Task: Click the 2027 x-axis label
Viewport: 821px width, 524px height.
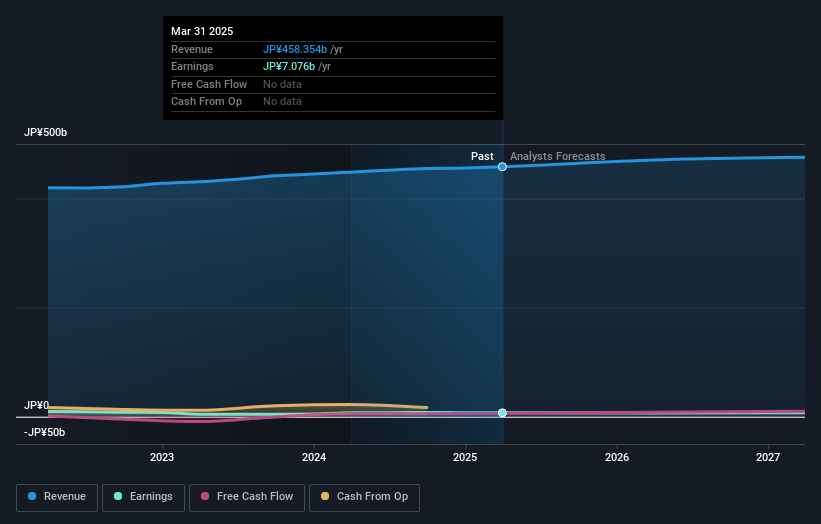Action: pyautogui.click(x=768, y=457)
